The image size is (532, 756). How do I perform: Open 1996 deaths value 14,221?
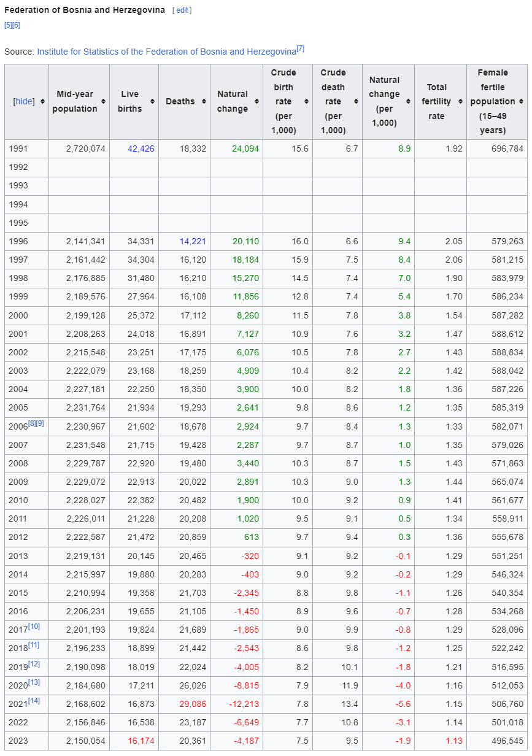[x=193, y=242]
